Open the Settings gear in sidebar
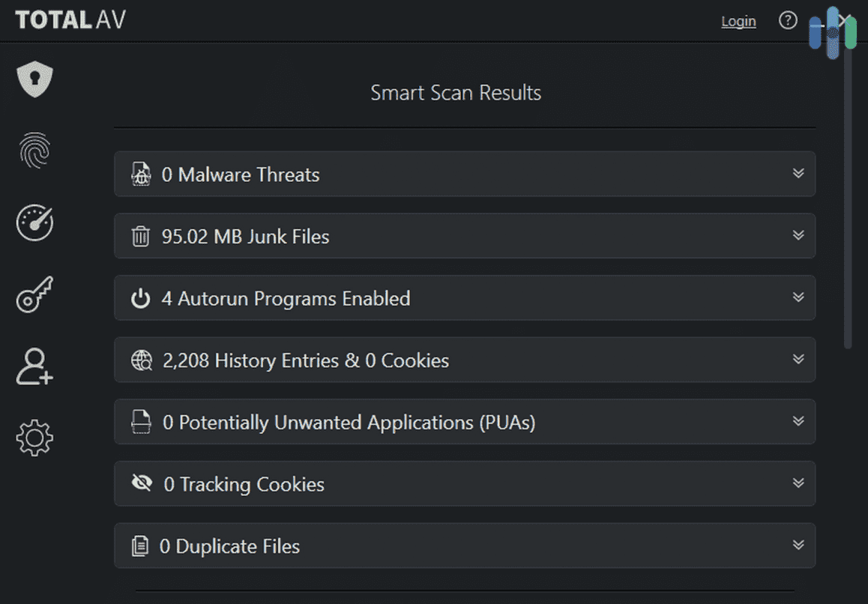The height and width of the screenshot is (604, 868). [x=34, y=438]
